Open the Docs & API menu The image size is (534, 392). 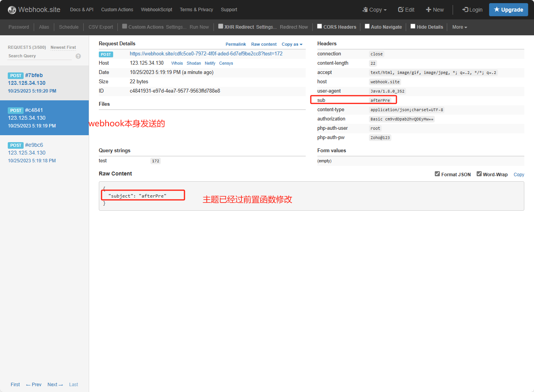coord(81,10)
